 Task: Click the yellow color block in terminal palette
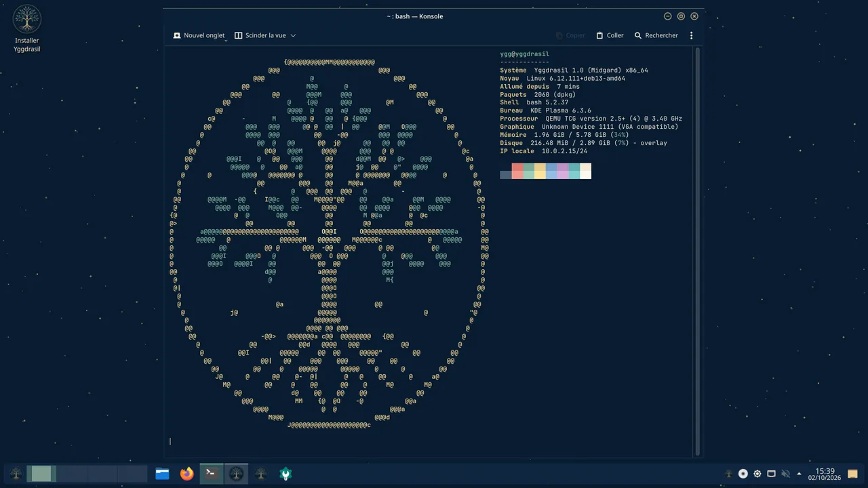pyautogui.click(x=540, y=171)
